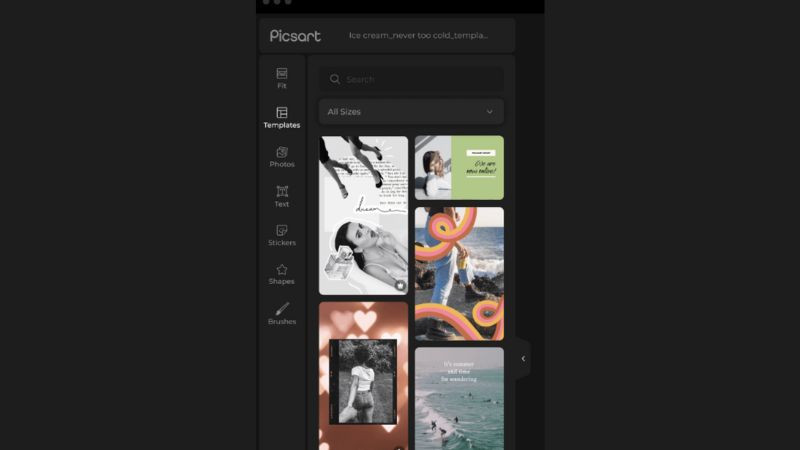Select the Fit tool in sidebar
This screenshot has height=450, width=800.
[281, 78]
